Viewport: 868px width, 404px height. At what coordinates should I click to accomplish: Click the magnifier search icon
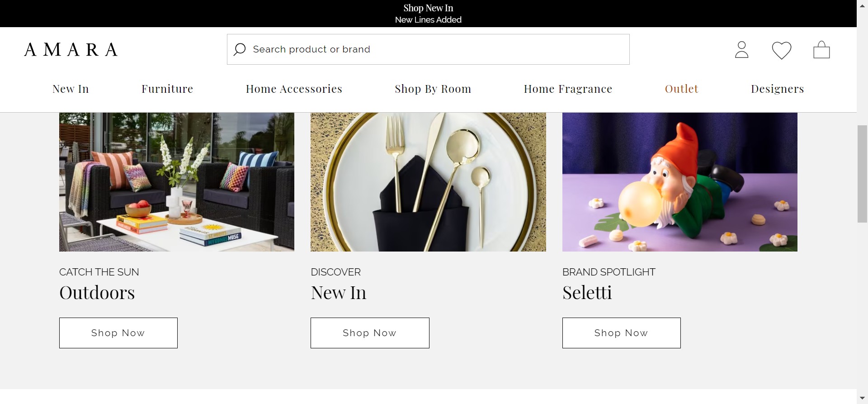coord(240,49)
